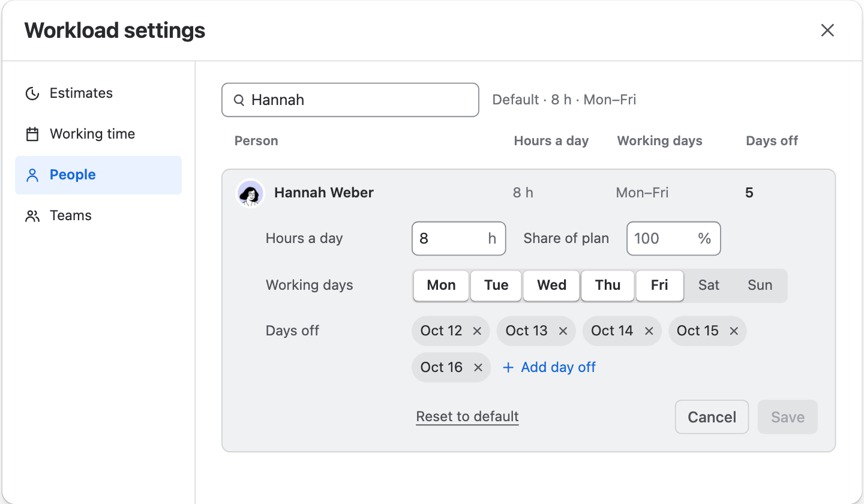Cancel the person edits
Viewport: 864px width, 504px height.
(712, 417)
